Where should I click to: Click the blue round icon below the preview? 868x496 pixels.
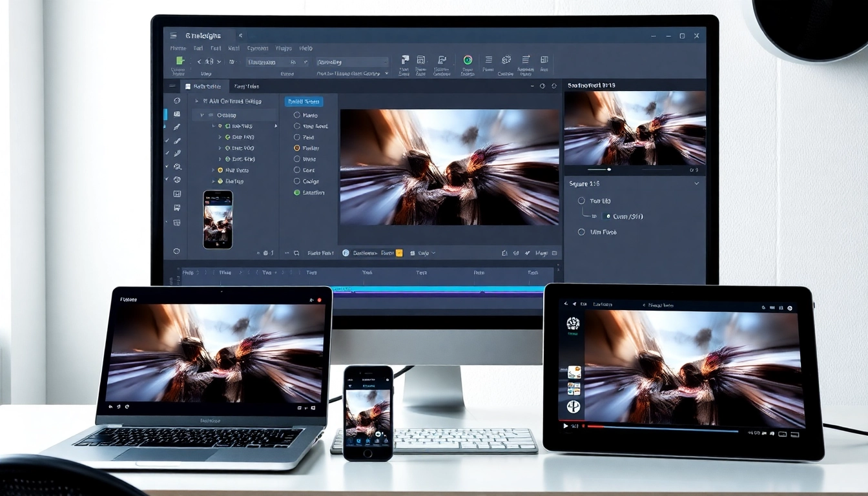click(346, 253)
